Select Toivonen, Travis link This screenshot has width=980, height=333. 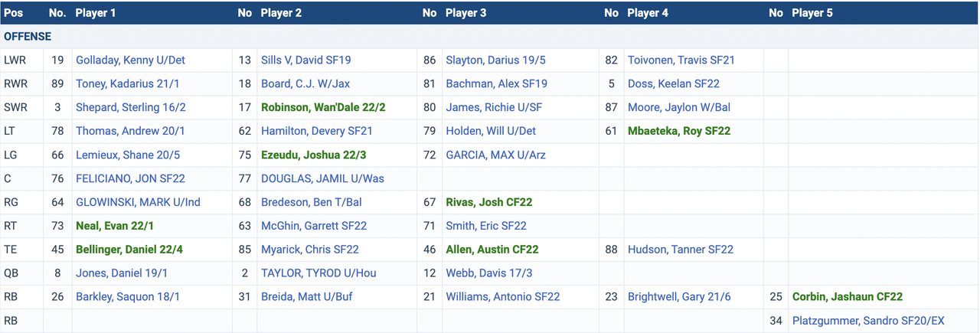pos(681,60)
